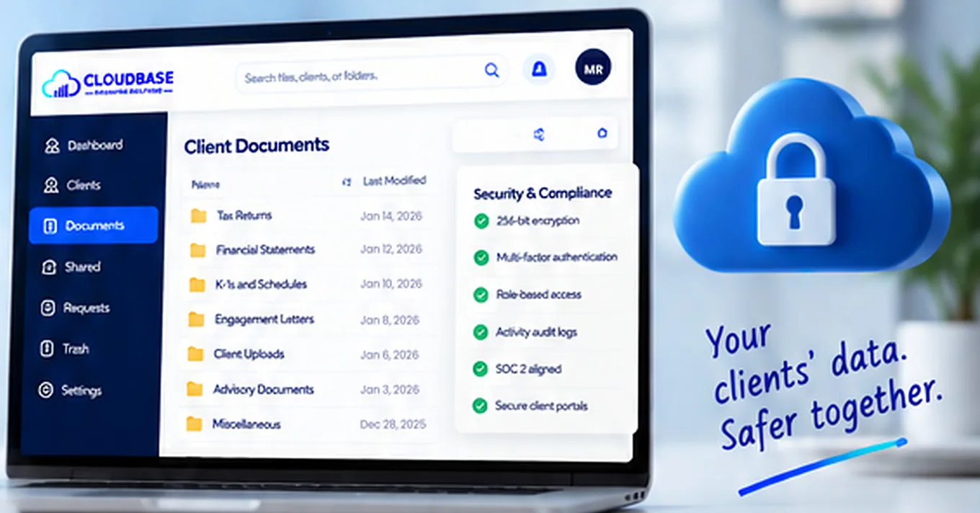Open Tax Returns folder name
This screenshot has height=513, width=980.
[x=244, y=215]
